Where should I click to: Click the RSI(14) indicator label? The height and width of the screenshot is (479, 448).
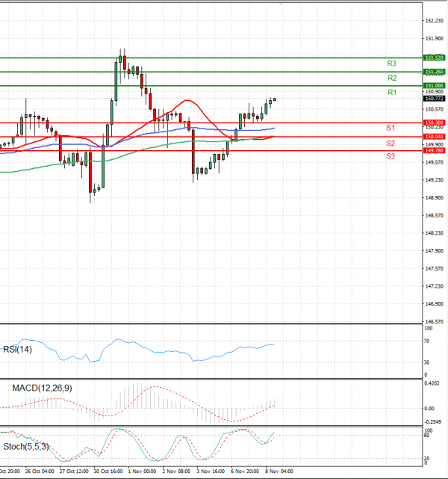pyautogui.click(x=17, y=350)
